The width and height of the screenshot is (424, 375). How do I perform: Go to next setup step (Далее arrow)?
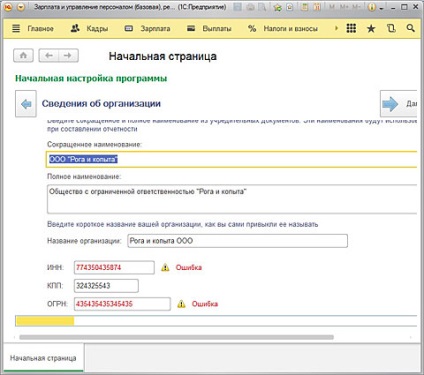[398, 104]
